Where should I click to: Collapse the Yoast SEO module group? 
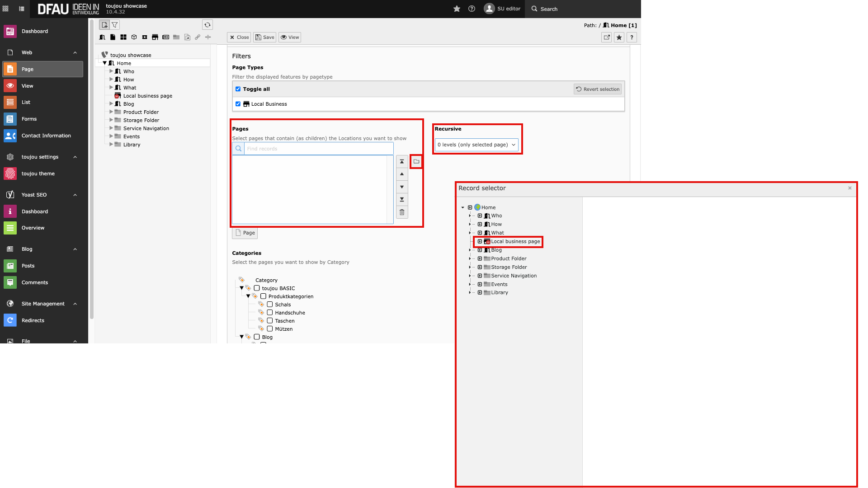pos(75,195)
